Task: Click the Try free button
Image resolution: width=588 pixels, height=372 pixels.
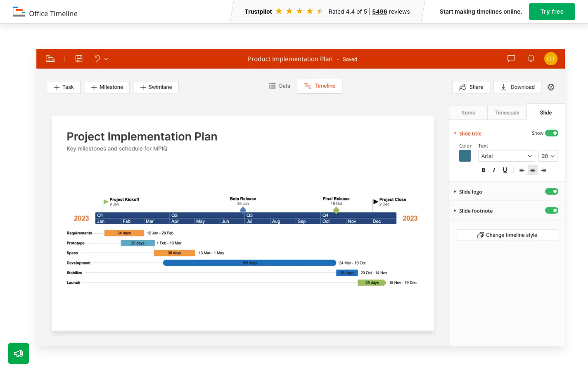Action: pyautogui.click(x=552, y=12)
